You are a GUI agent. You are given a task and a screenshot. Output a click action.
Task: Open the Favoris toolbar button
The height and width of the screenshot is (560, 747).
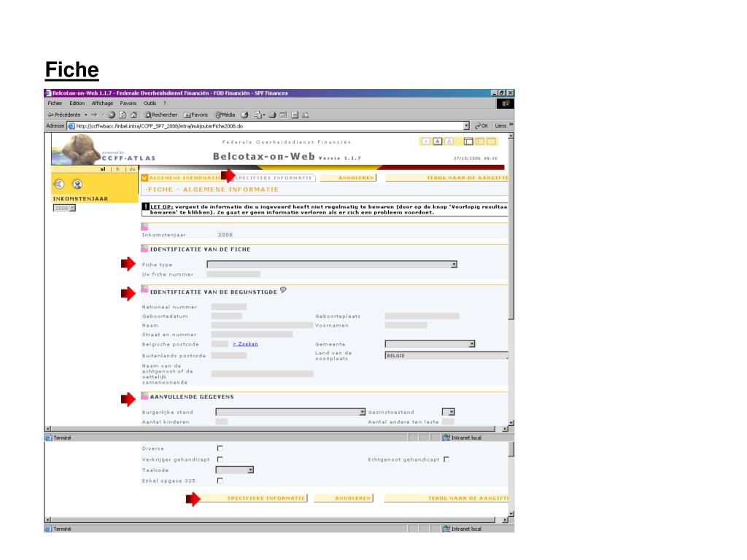click(196, 114)
